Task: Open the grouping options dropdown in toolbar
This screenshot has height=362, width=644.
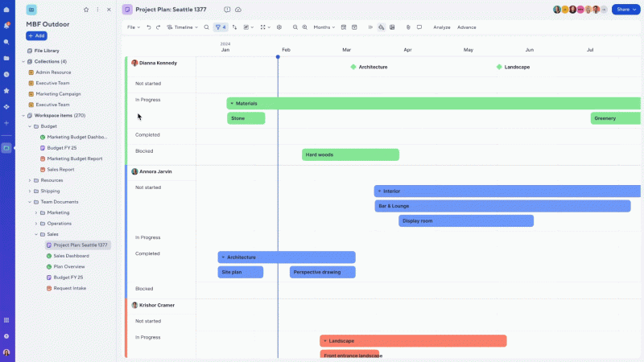Action: point(248,27)
